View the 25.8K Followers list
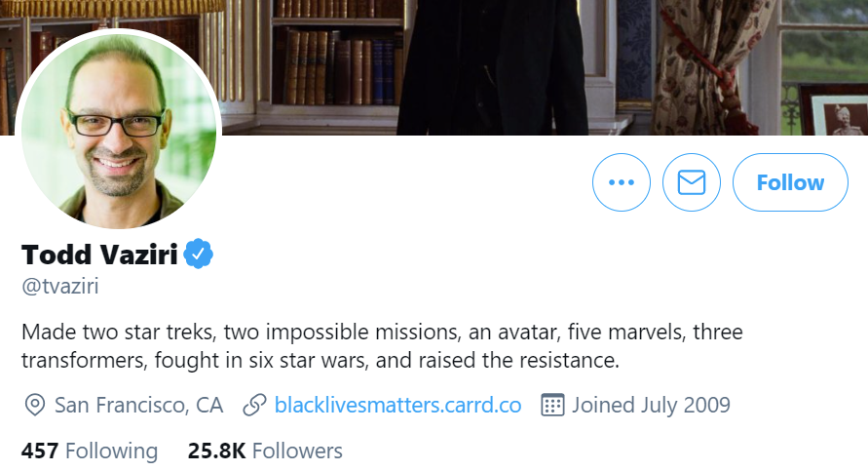Image resolution: width=868 pixels, height=471 pixels. pyautogui.click(x=265, y=451)
